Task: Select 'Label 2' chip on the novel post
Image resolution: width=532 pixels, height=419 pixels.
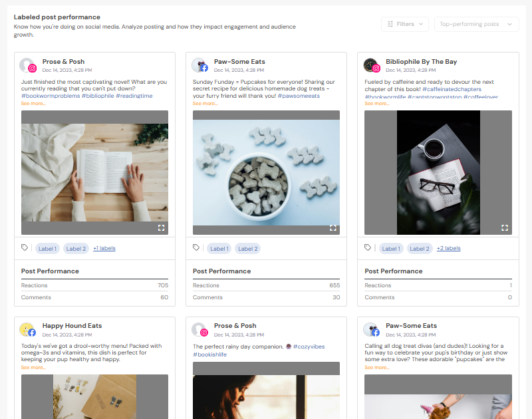Action: [x=76, y=249]
